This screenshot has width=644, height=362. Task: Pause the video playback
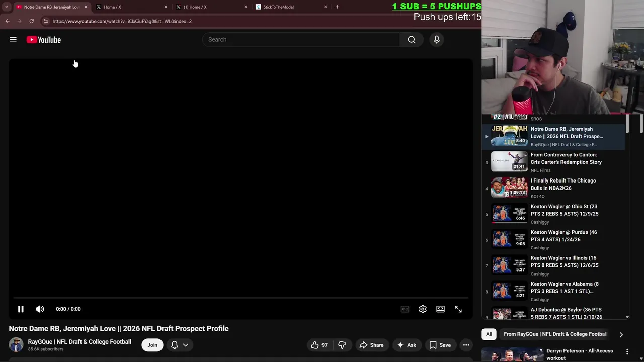pos(21,309)
